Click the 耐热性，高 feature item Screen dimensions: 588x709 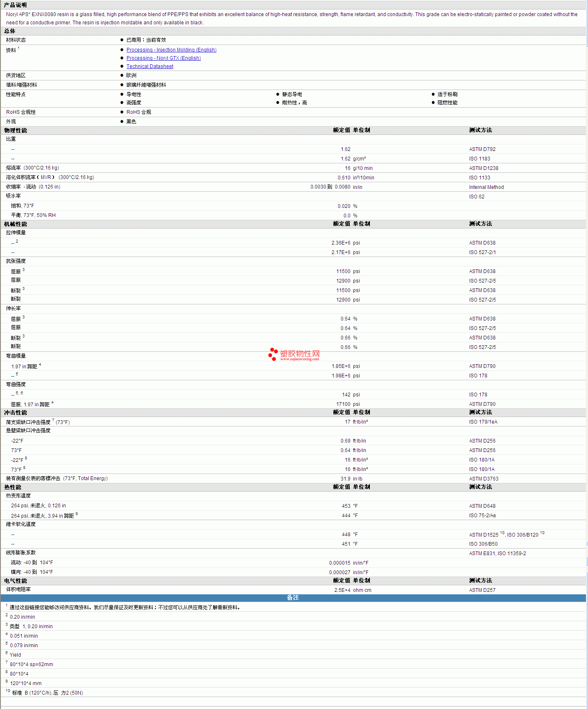tap(294, 103)
